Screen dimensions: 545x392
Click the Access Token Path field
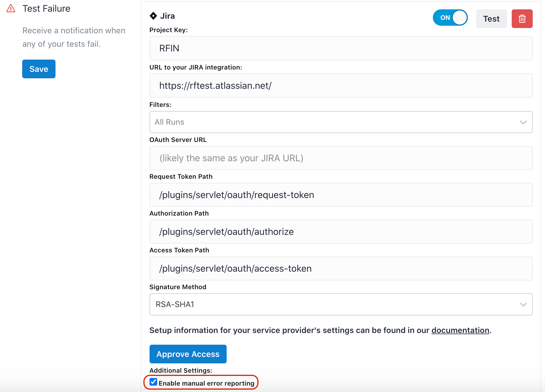point(341,268)
